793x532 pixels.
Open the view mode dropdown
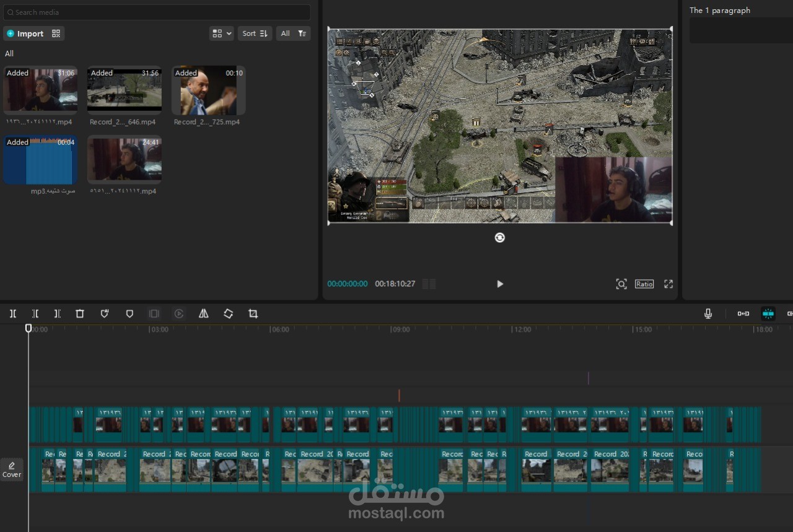pos(222,33)
